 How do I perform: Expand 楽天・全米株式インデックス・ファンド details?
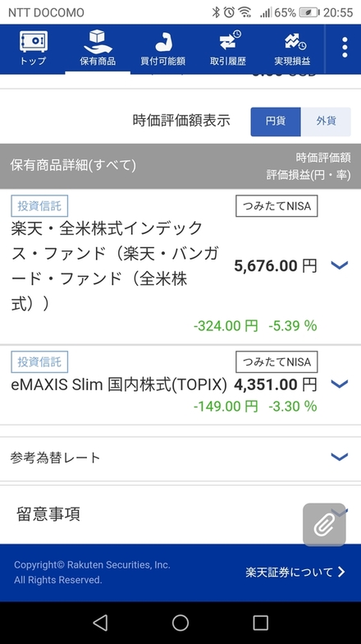[x=340, y=265]
